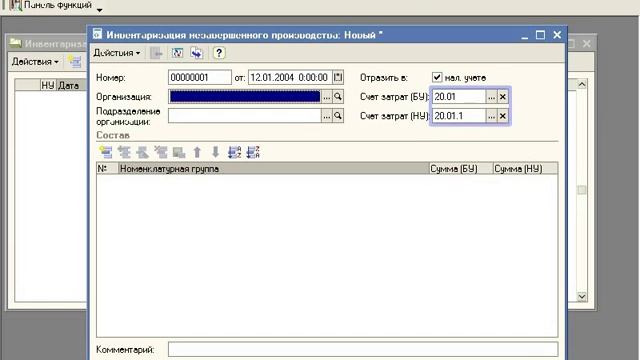Click the add icon in background window toolbar
Screen dimensions: 640x360
74,62
